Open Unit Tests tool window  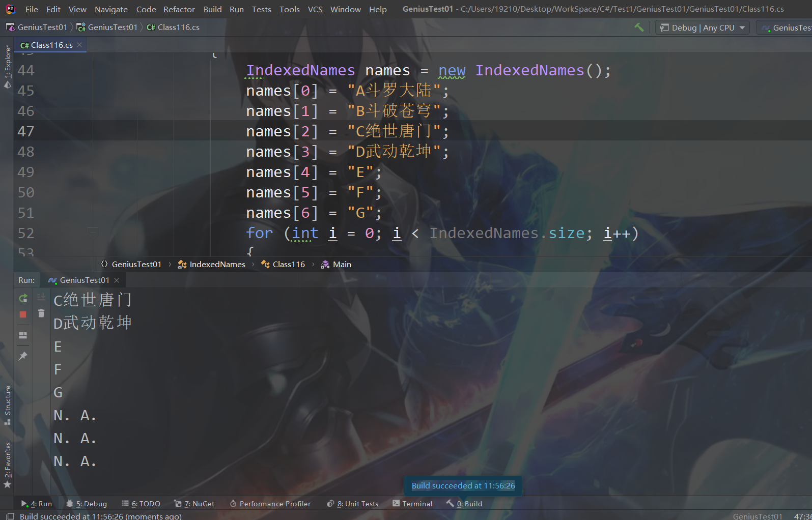click(353, 504)
